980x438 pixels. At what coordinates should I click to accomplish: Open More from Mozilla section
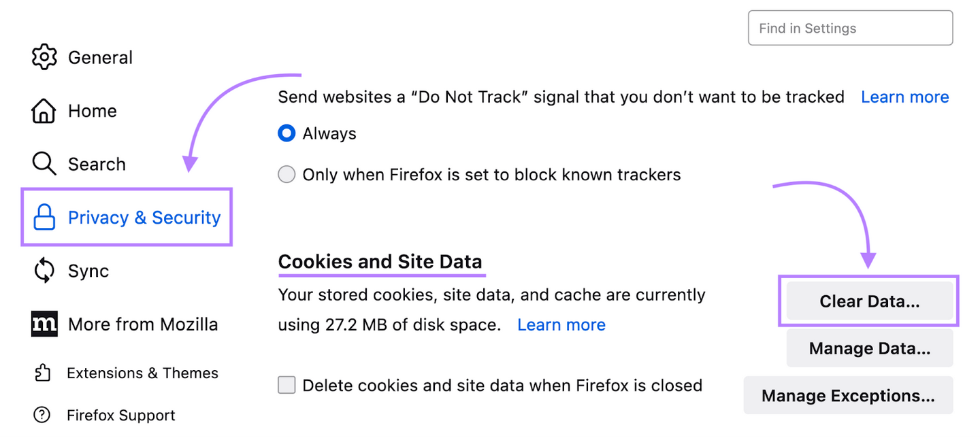coord(143,324)
